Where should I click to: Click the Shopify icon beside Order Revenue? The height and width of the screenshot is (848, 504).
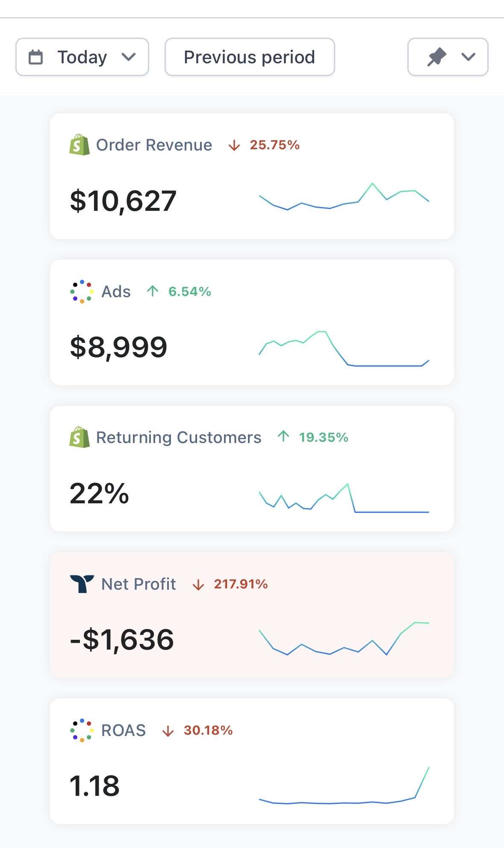click(80, 145)
